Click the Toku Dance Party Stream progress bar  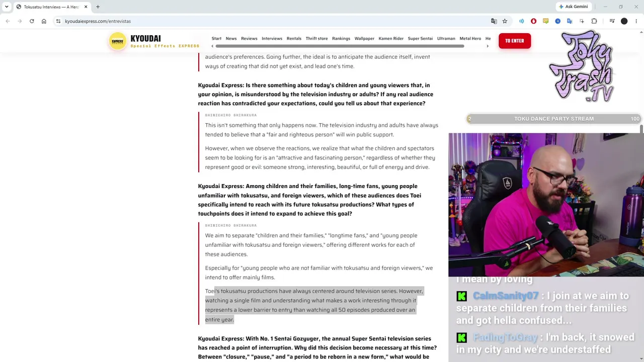pos(553,119)
